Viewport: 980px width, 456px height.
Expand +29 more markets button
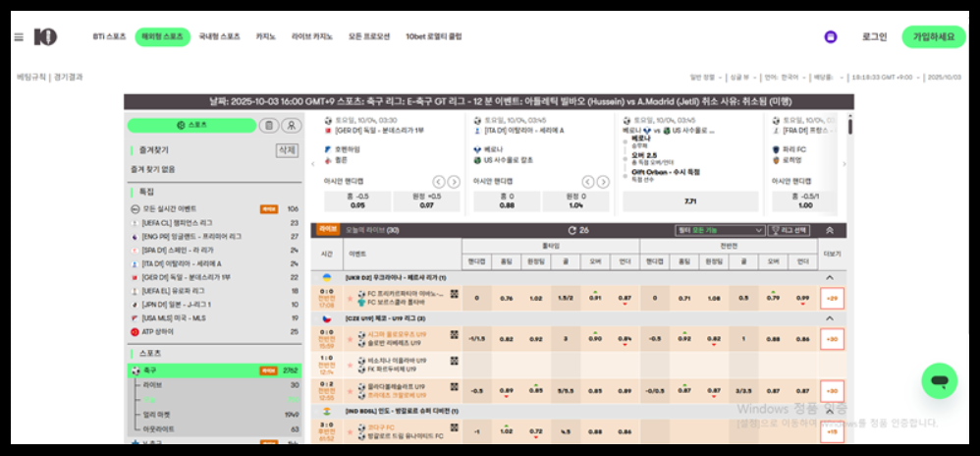832,299
